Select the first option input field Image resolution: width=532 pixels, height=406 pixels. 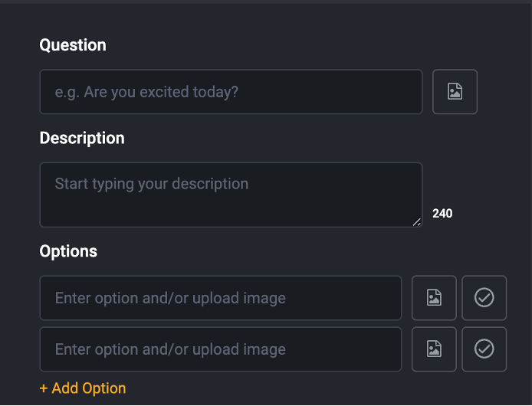pos(221,298)
